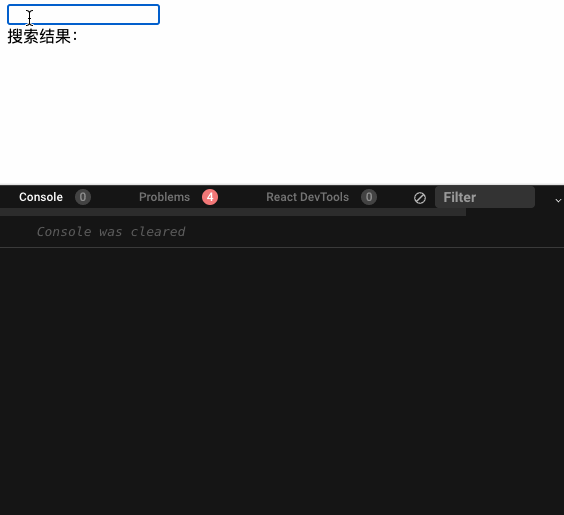564x515 pixels.
Task: Click the horizontal scrollbar below the tabs
Action: pos(233,212)
